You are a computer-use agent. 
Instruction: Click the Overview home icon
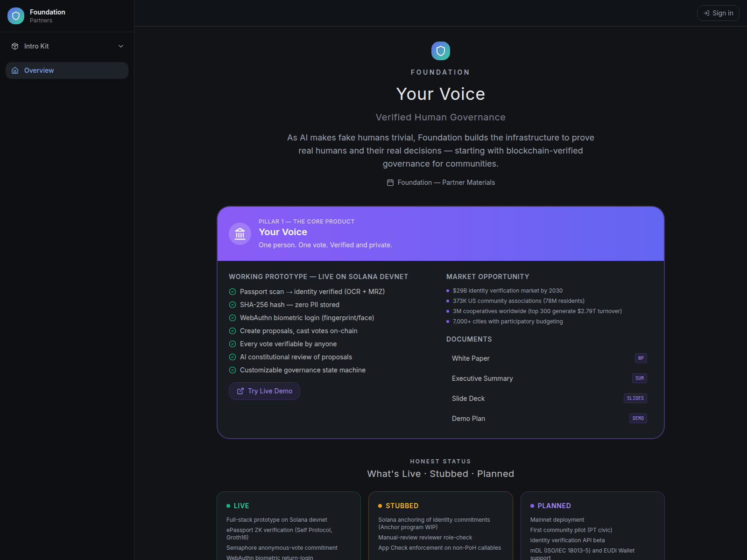(x=15, y=70)
